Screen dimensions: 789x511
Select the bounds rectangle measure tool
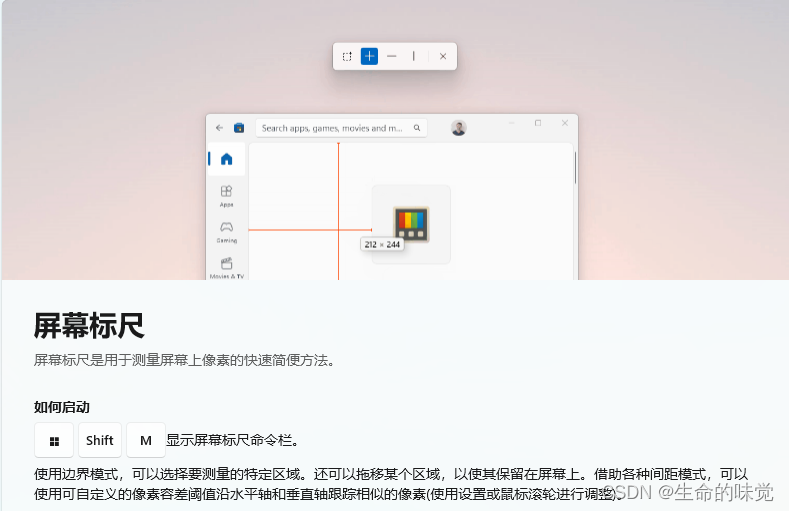(x=347, y=56)
